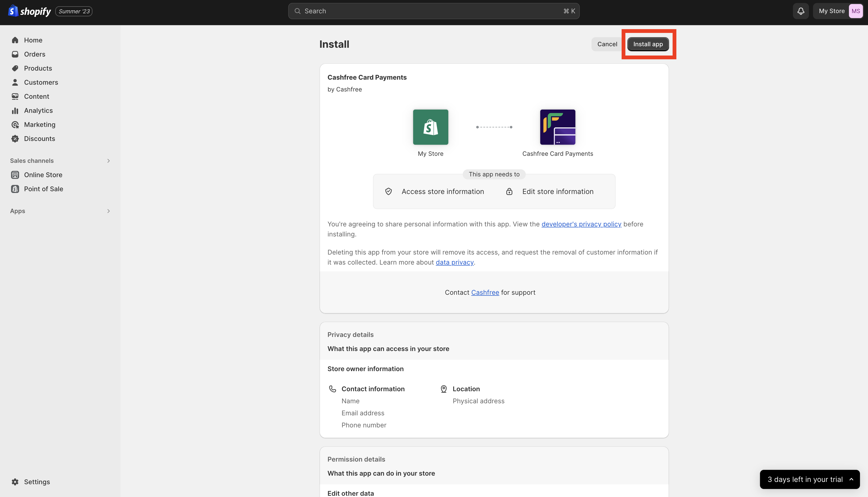Screen dimensions: 868x497
Task: Open Settings via the gear icon
Action: click(15, 482)
